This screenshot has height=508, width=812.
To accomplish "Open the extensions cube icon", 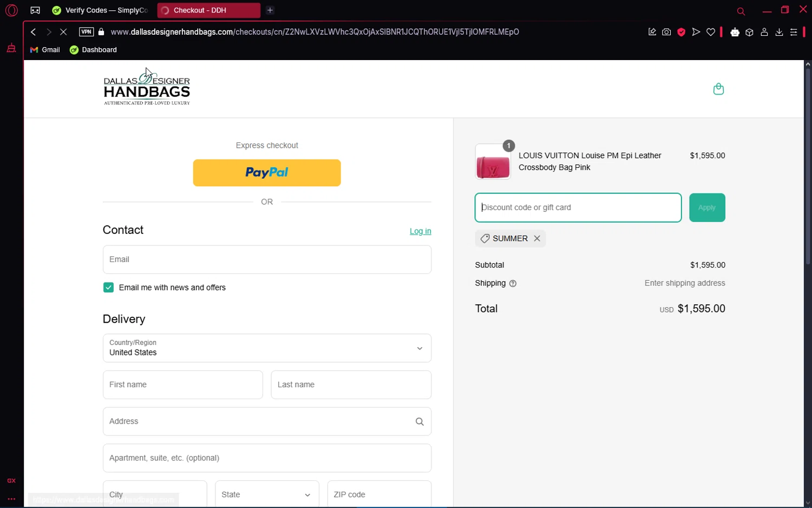I will click(749, 32).
